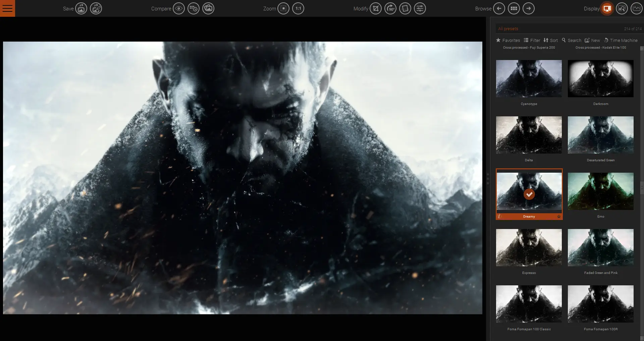Search the presets list
The image size is (644, 341).
pos(572,40)
